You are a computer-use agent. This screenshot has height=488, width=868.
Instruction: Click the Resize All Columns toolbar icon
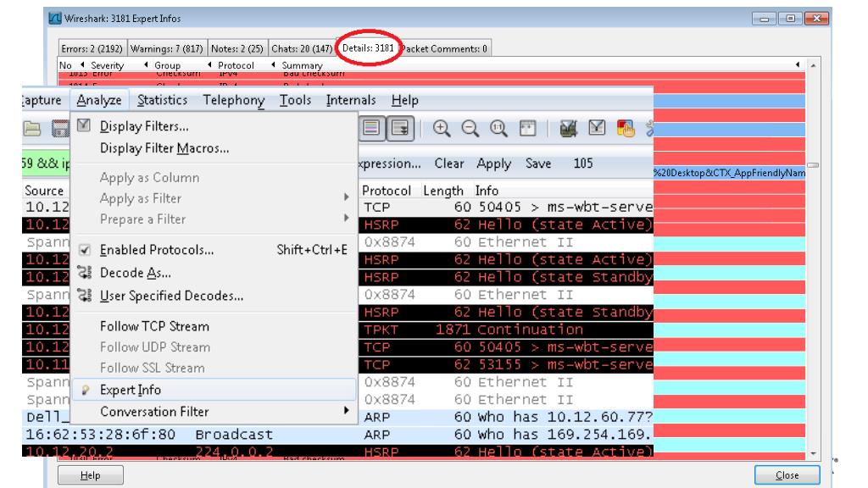[527, 129]
